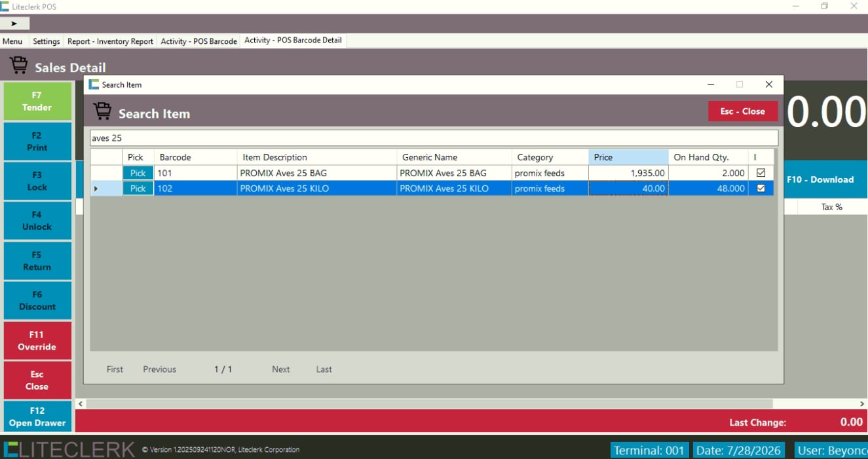The image size is (868, 459).
Task: Click the horizontal scrollbar track of Sales Detail
Action: 470,404
